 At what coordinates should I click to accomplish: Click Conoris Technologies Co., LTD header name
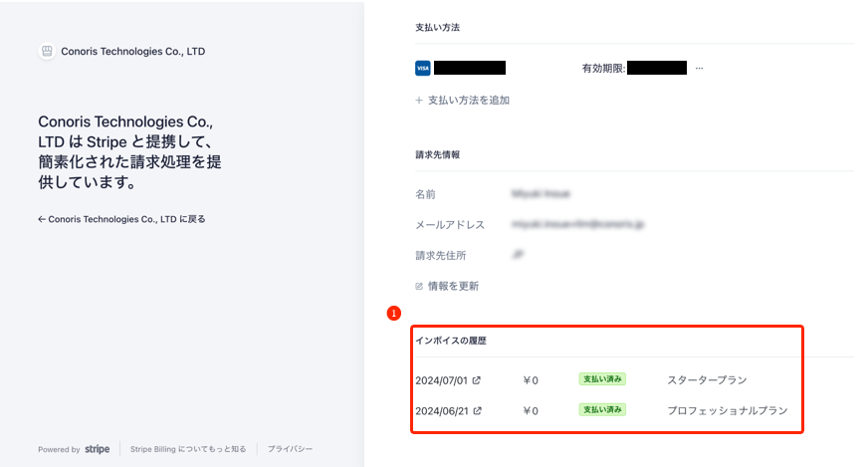click(x=132, y=52)
